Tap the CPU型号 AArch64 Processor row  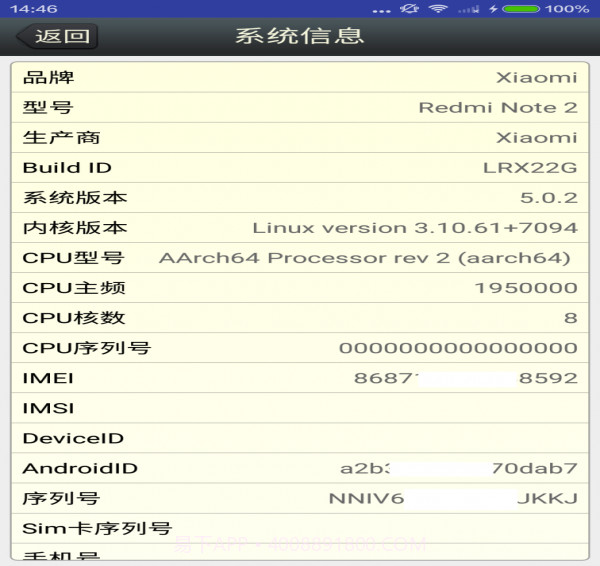pos(300,258)
